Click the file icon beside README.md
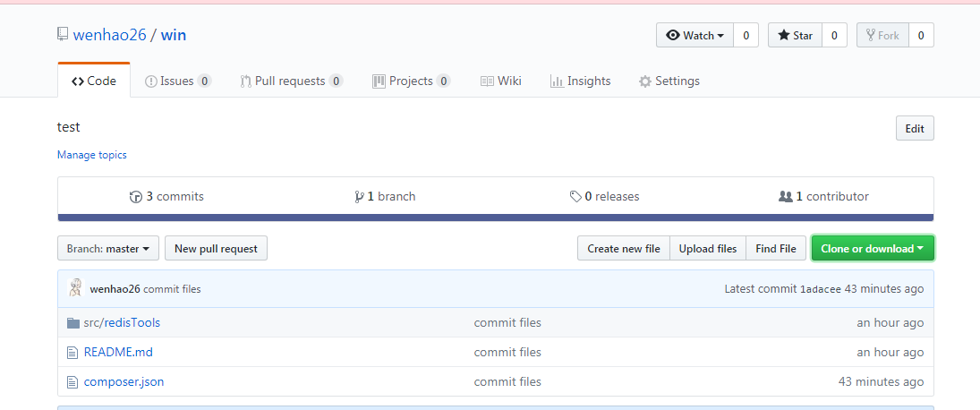980x410 pixels. tap(72, 353)
